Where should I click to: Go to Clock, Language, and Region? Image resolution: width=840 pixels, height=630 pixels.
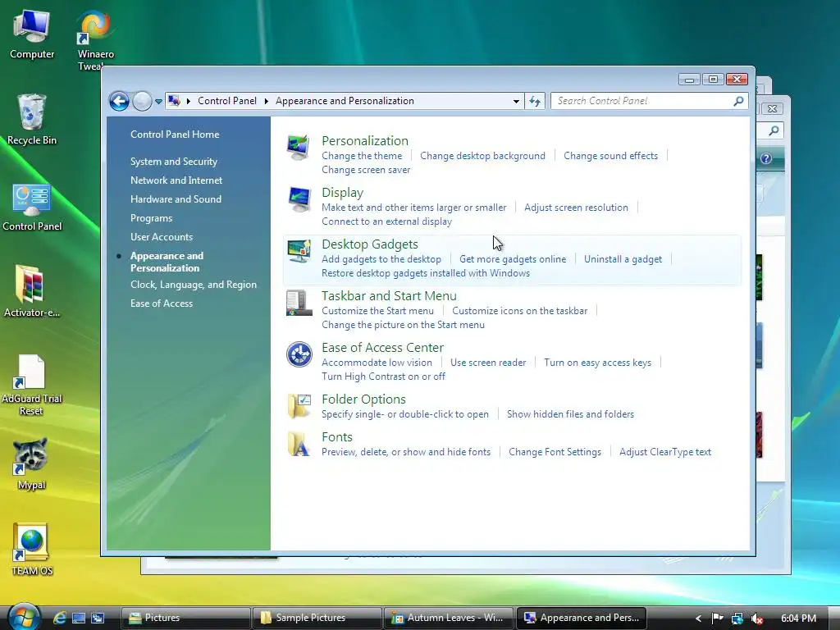coord(194,285)
